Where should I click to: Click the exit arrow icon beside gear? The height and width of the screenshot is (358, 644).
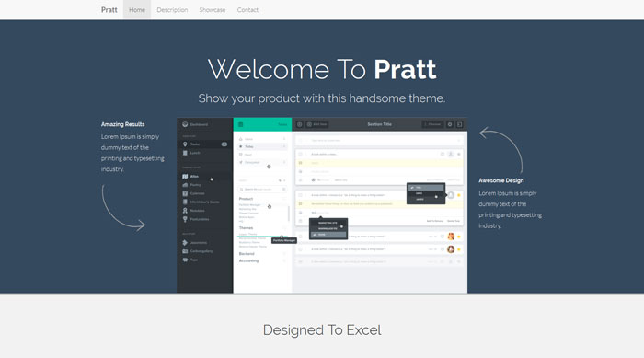[x=460, y=124]
